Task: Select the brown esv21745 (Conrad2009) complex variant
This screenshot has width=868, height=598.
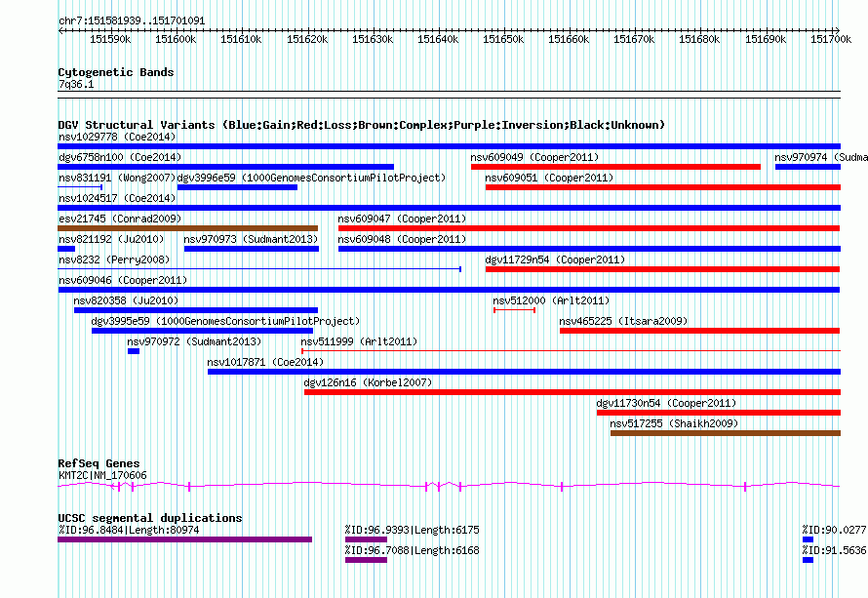Action: coord(187,228)
